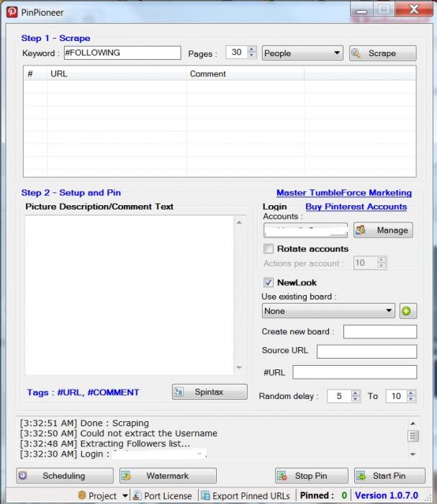Open the People scrape type dropdown
Image resolution: width=437 pixels, height=504 pixels.
(x=302, y=53)
